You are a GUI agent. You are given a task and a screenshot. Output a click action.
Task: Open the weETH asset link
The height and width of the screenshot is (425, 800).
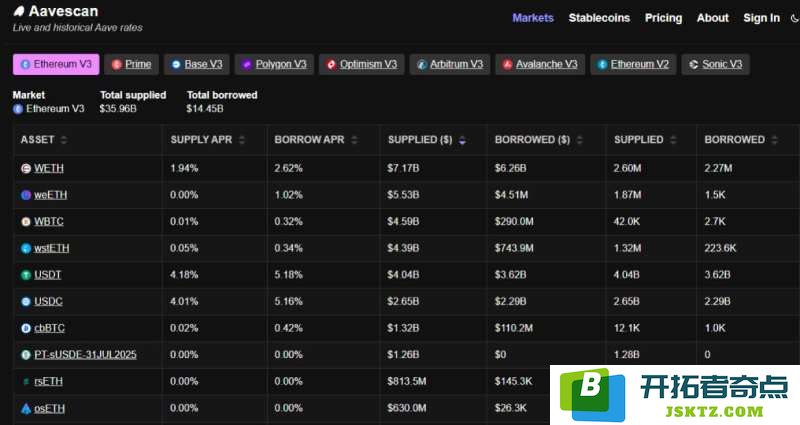point(51,195)
